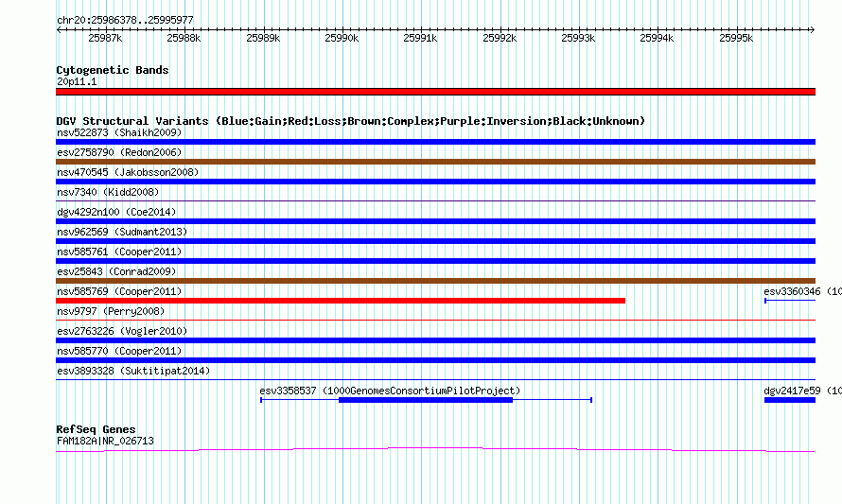
Task: Click the blue bar for esv2763226
Action: coord(435,340)
